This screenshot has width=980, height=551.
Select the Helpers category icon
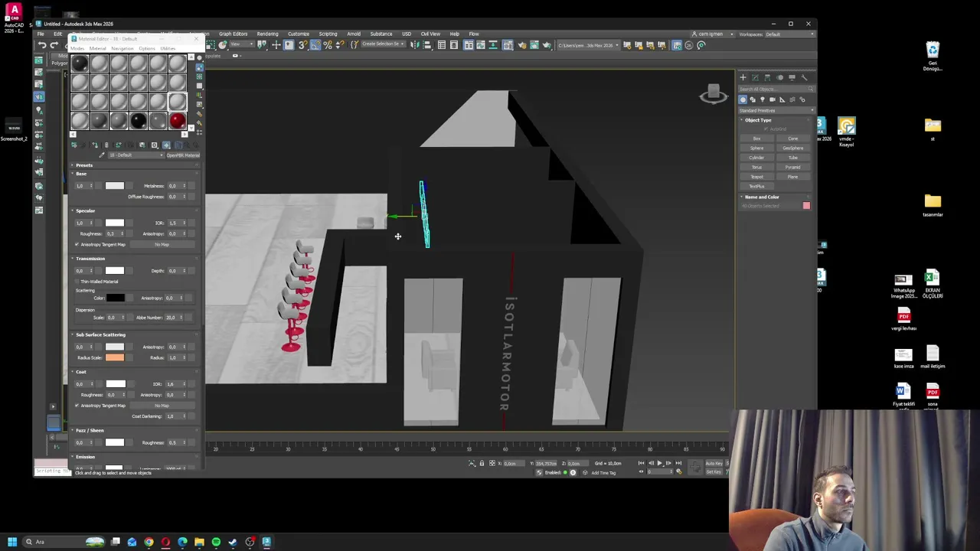click(782, 99)
